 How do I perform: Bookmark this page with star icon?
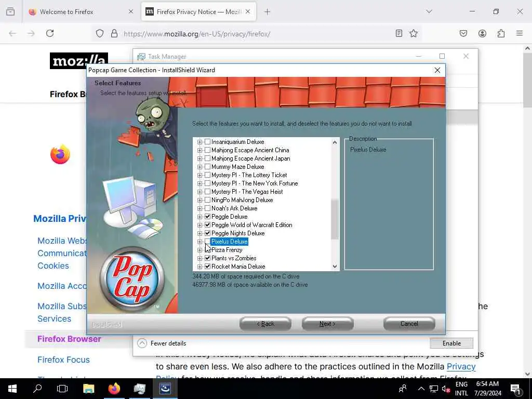(413, 33)
